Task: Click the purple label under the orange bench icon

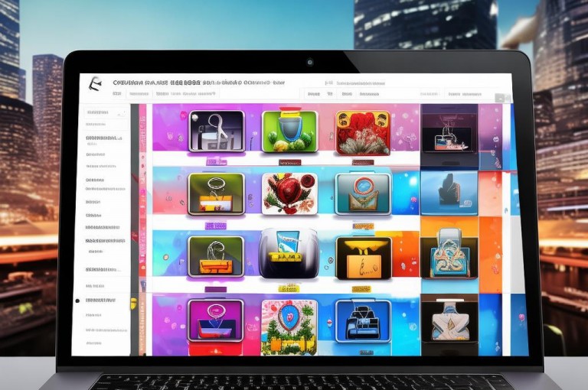Action: 216,290
